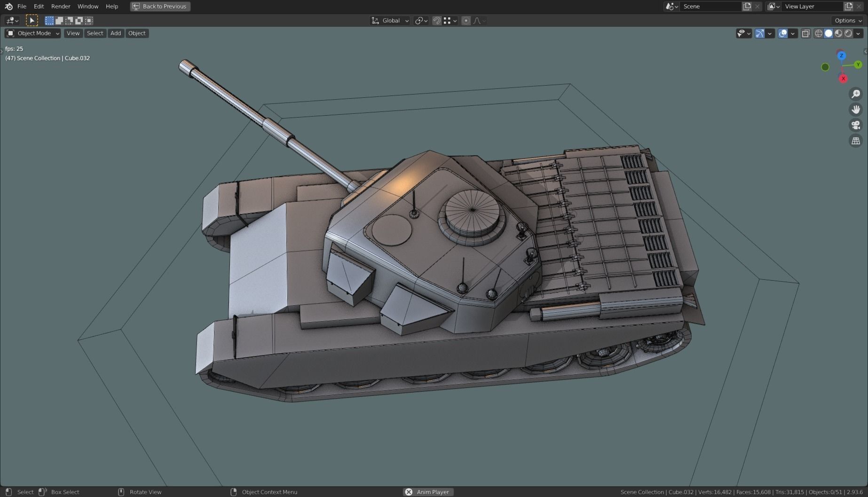Remove the View Layer with X icon

pyautogui.click(x=859, y=6)
